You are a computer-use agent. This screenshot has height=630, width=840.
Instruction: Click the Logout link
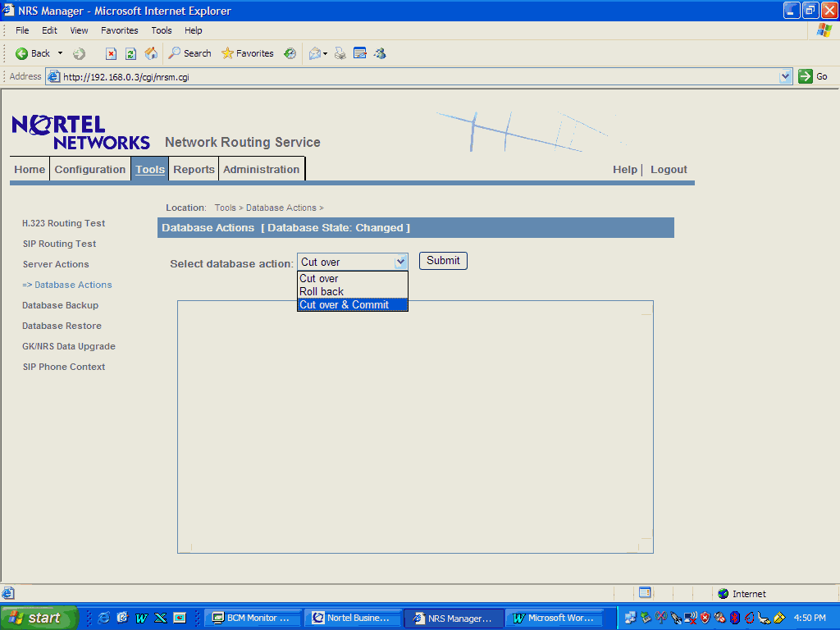coord(669,169)
